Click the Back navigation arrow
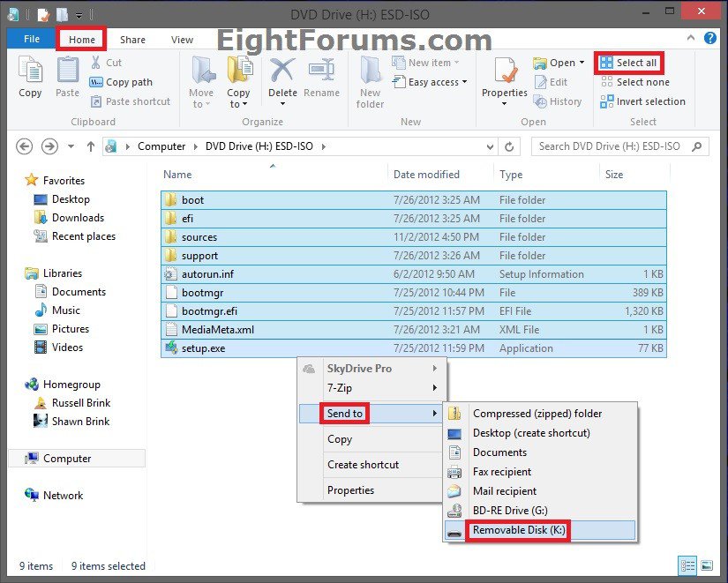Screen dimensions: 728x583 click(24, 146)
